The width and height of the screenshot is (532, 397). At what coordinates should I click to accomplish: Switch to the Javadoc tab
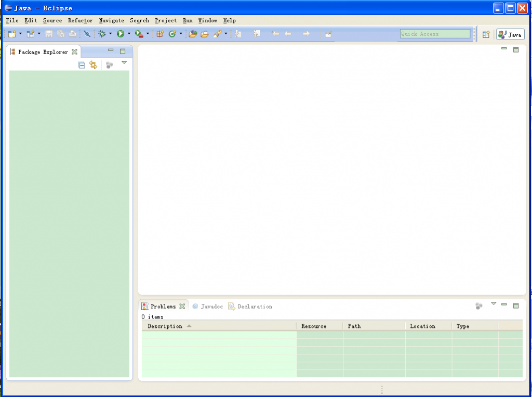click(208, 307)
